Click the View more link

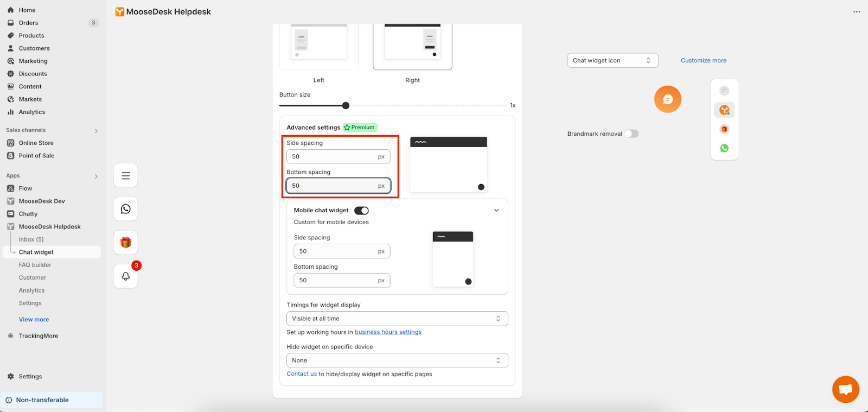tap(34, 320)
